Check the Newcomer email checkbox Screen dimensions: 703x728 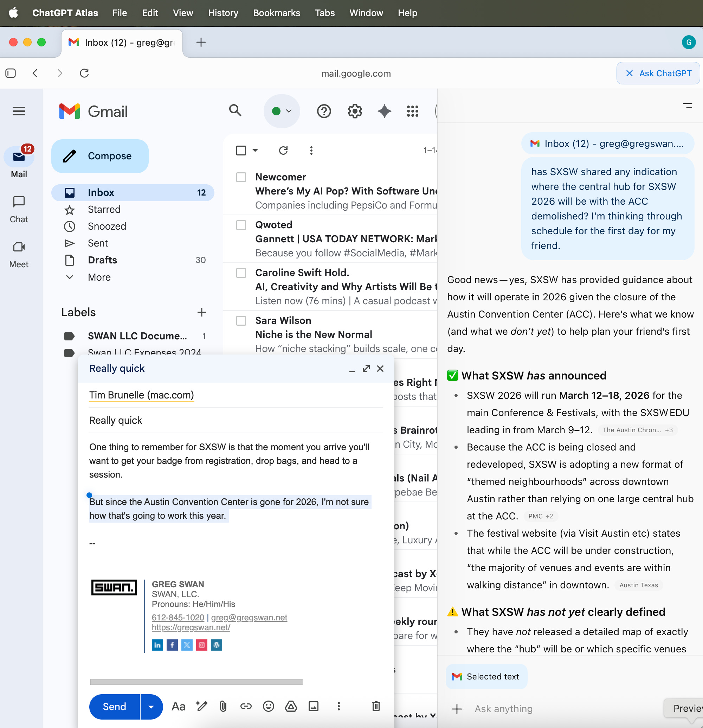point(241,177)
